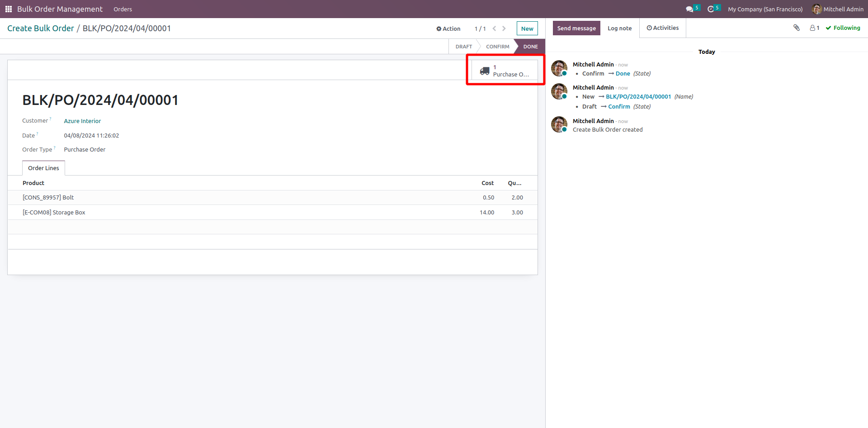Click Send message button
Image resolution: width=868 pixels, height=428 pixels.
pos(576,28)
